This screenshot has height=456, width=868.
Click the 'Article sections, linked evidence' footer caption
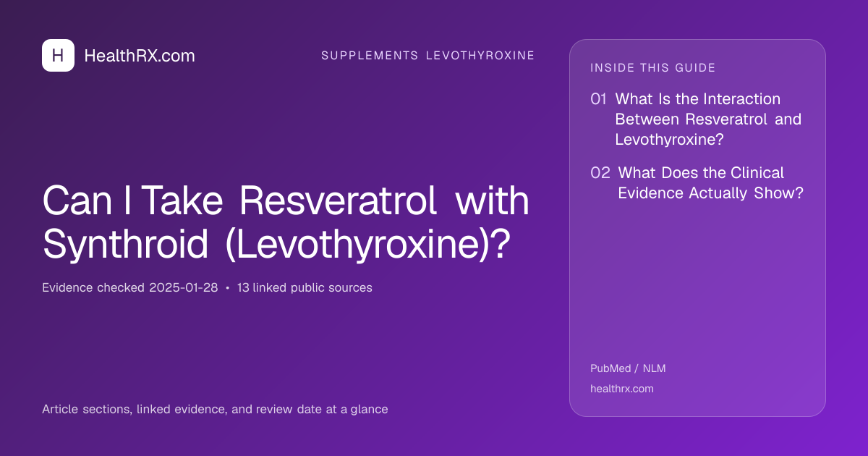coord(215,409)
